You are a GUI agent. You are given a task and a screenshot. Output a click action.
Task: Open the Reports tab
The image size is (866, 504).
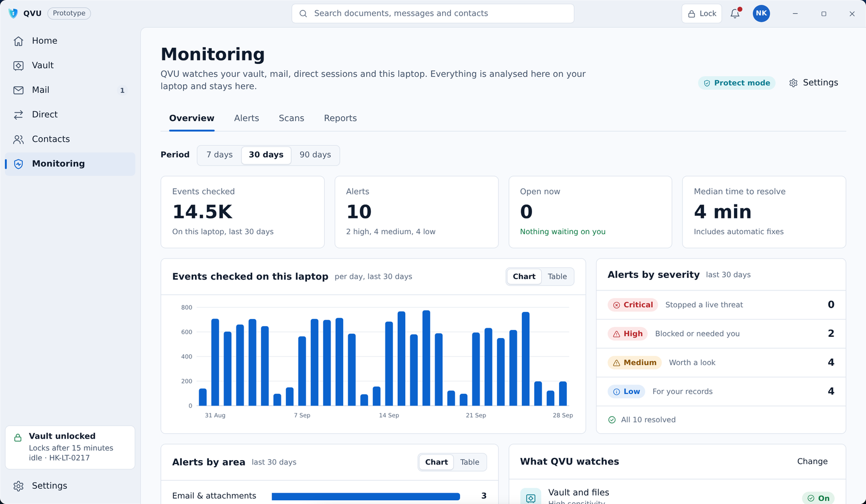[340, 118]
